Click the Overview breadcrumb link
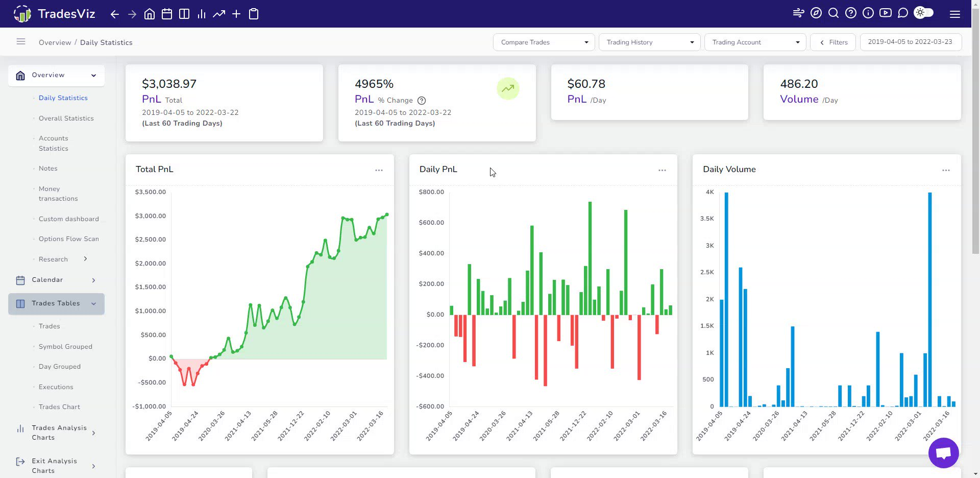The width and height of the screenshot is (980, 478). [x=55, y=42]
